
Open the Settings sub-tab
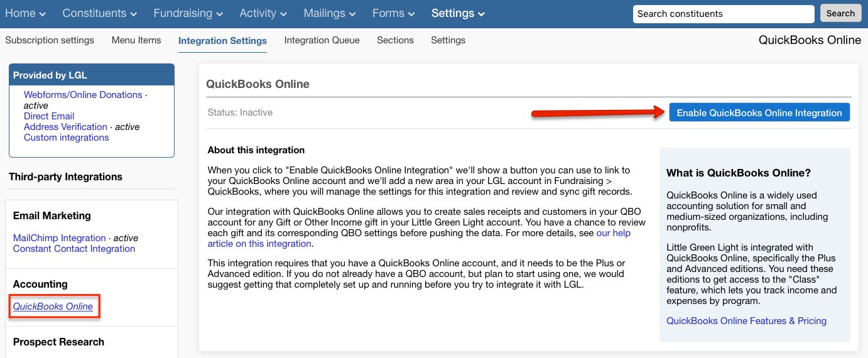pos(448,40)
